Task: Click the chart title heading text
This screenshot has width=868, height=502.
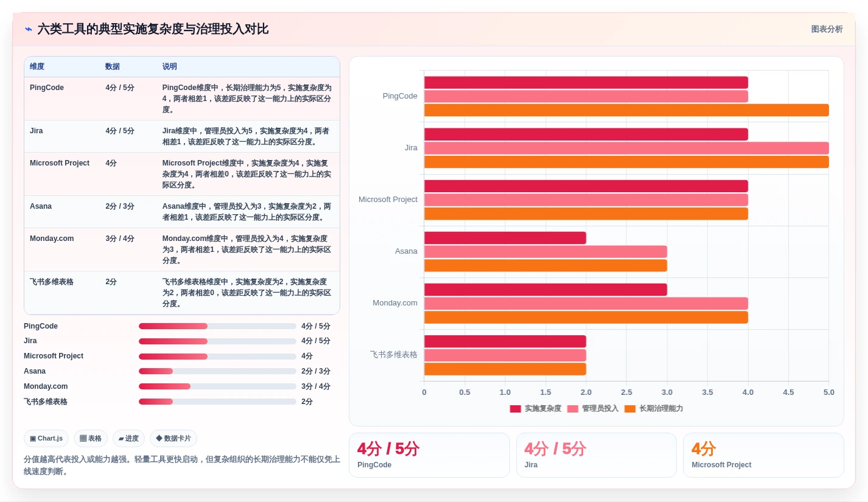Action: pos(153,29)
